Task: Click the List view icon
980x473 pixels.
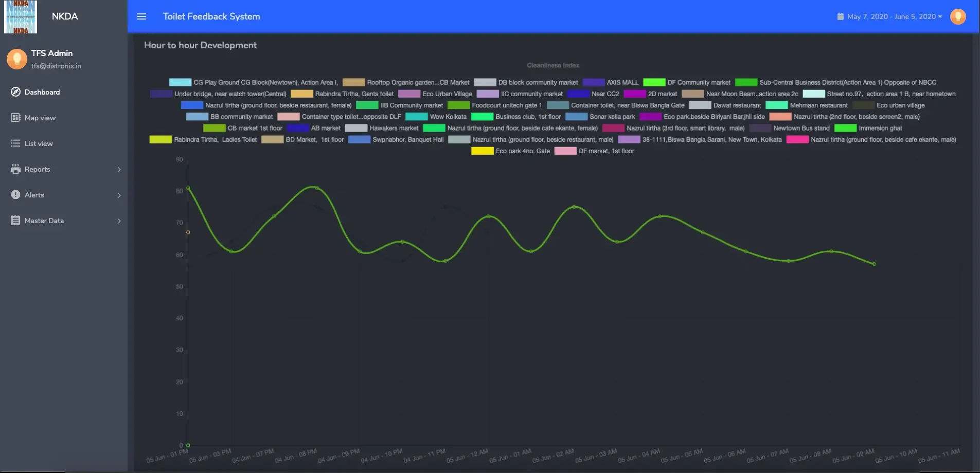Action: (15, 143)
